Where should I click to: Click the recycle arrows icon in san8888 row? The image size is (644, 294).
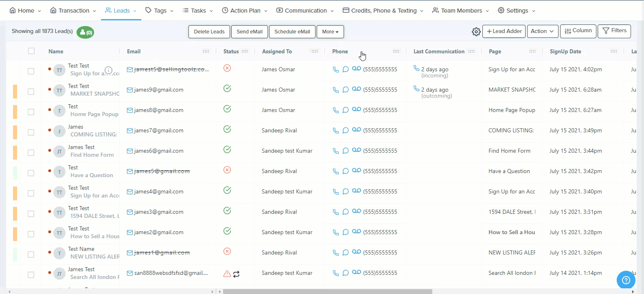pos(236,274)
